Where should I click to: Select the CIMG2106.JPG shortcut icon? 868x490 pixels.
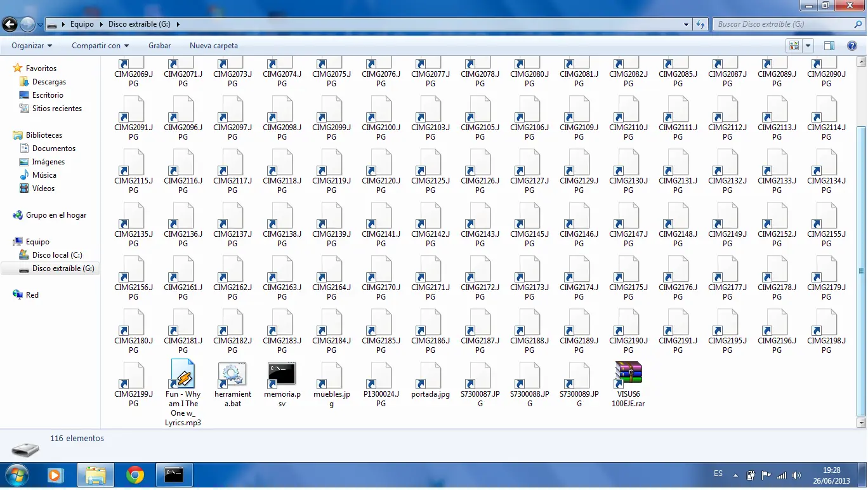[x=529, y=109]
